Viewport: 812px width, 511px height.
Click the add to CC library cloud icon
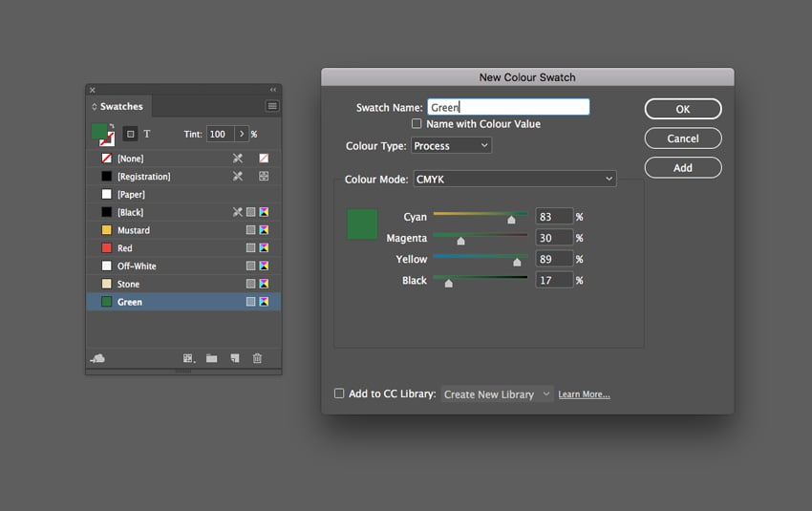tap(97, 358)
